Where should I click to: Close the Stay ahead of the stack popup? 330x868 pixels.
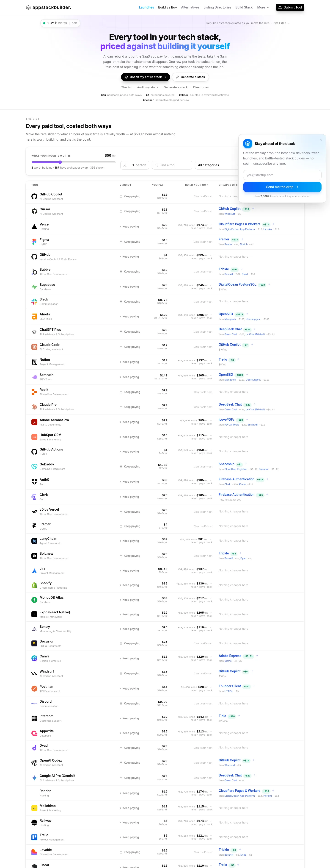click(x=321, y=140)
